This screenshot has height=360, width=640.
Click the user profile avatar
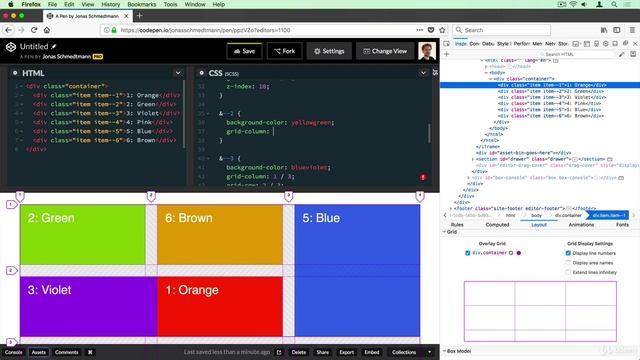click(427, 51)
